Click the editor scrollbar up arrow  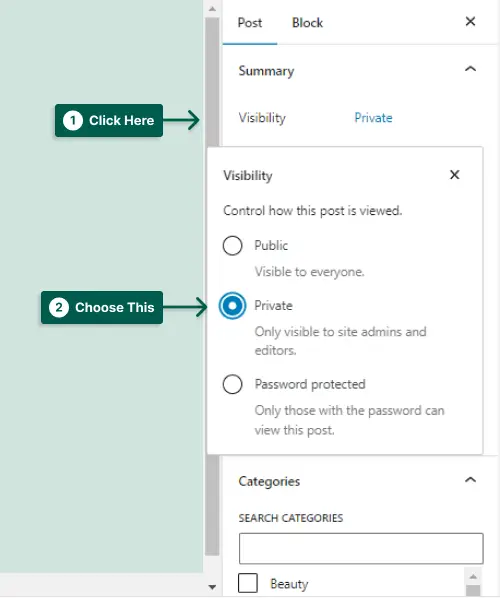tap(212, 9)
